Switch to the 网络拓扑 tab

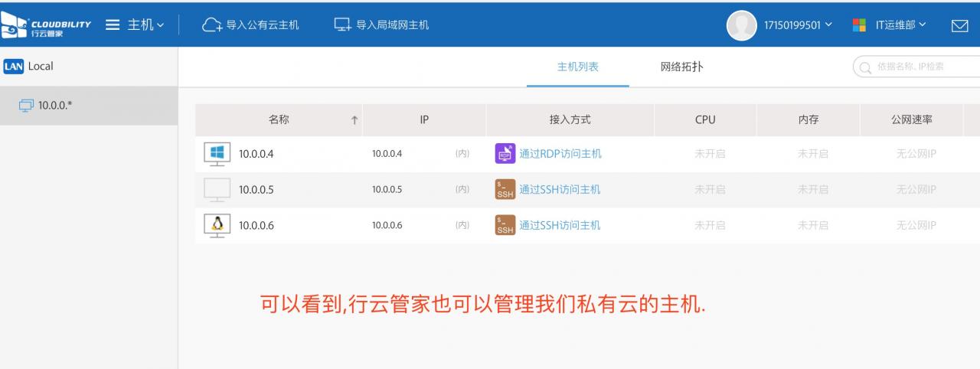click(x=681, y=67)
